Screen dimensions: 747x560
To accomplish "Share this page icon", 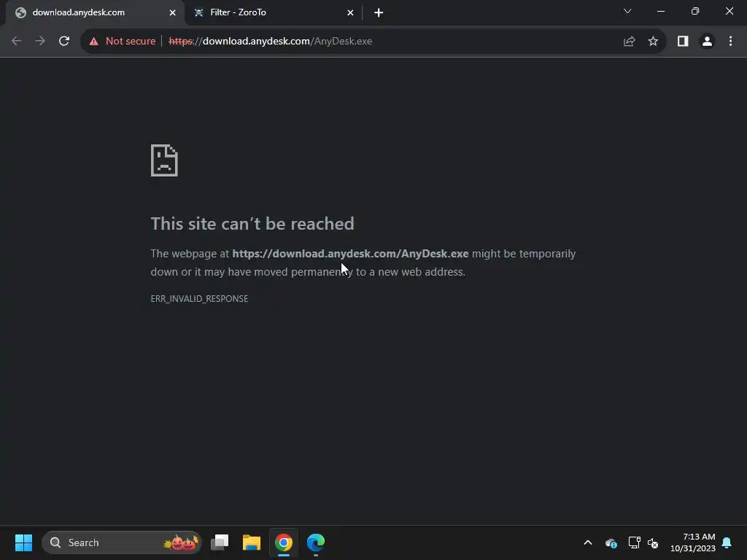I will [630, 42].
